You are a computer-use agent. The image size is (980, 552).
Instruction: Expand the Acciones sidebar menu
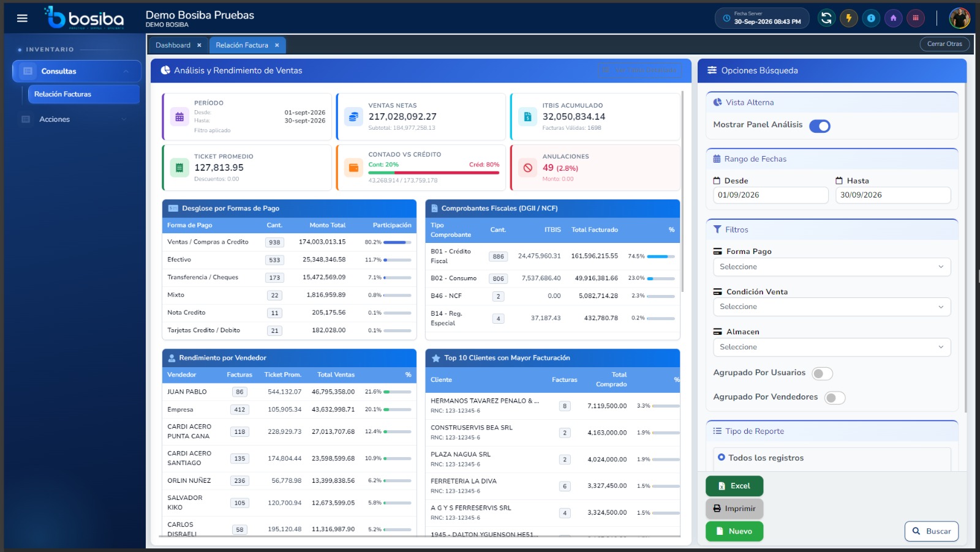point(73,119)
